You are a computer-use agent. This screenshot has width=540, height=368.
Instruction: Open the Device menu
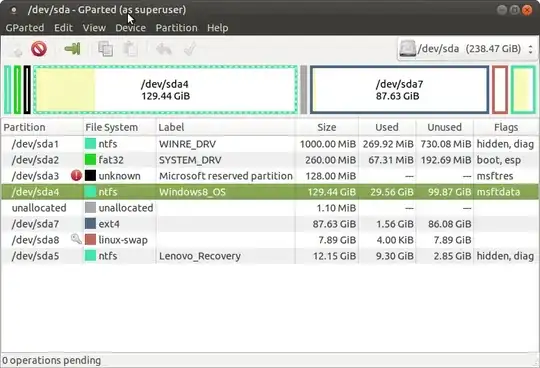(x=131, y=28)
